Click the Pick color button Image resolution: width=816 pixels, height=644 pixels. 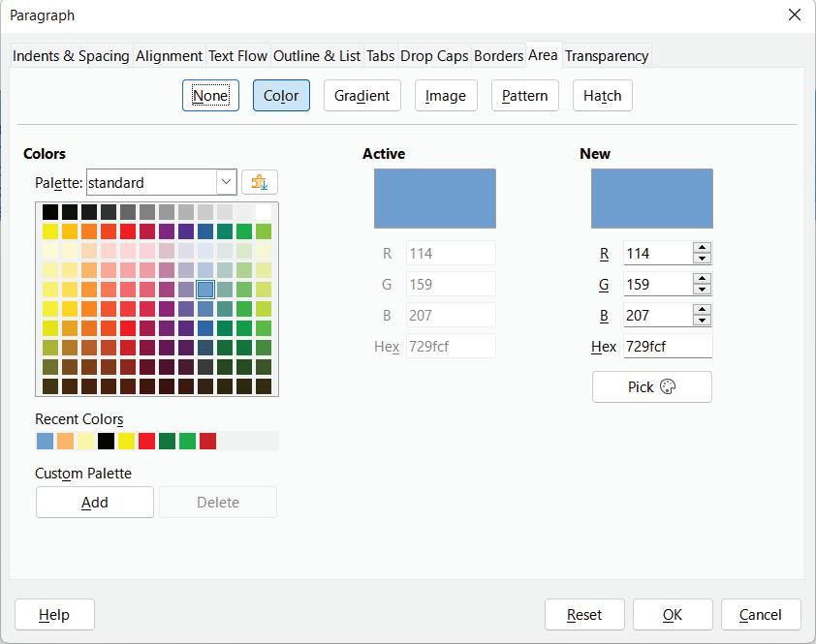tap(651, 386)
